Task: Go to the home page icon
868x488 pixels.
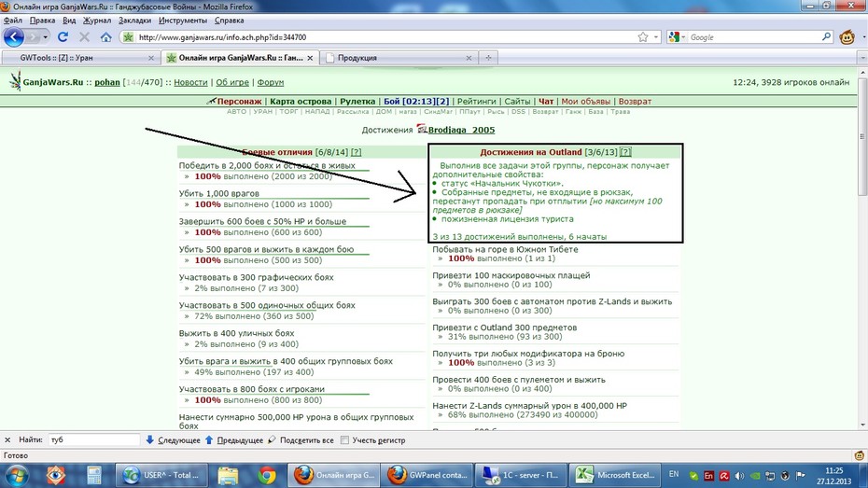Action: click(105, 37)
